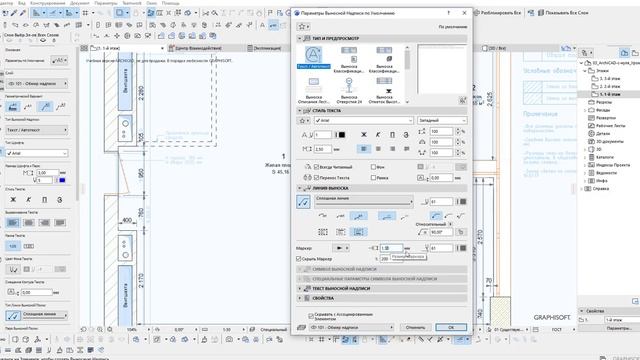Open the Окно menu
Screen dimensions: 640x360
(x=151, y=3)
